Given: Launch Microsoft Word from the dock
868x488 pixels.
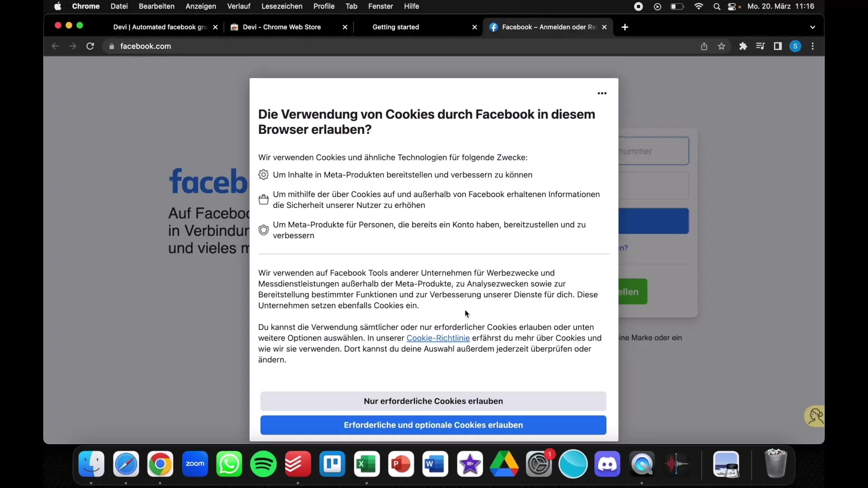Looking at the screenshot, I should [435, 464].
